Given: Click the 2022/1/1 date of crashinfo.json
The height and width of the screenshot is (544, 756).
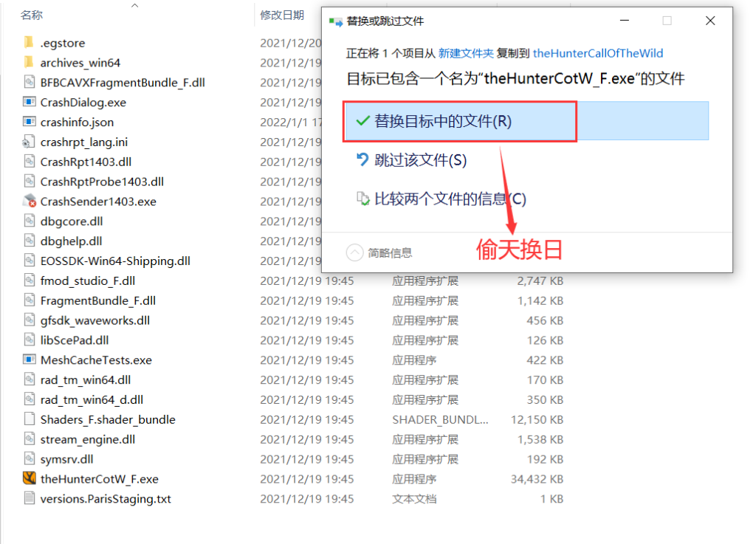Looking at the screenshot, I should coord(290,122).
